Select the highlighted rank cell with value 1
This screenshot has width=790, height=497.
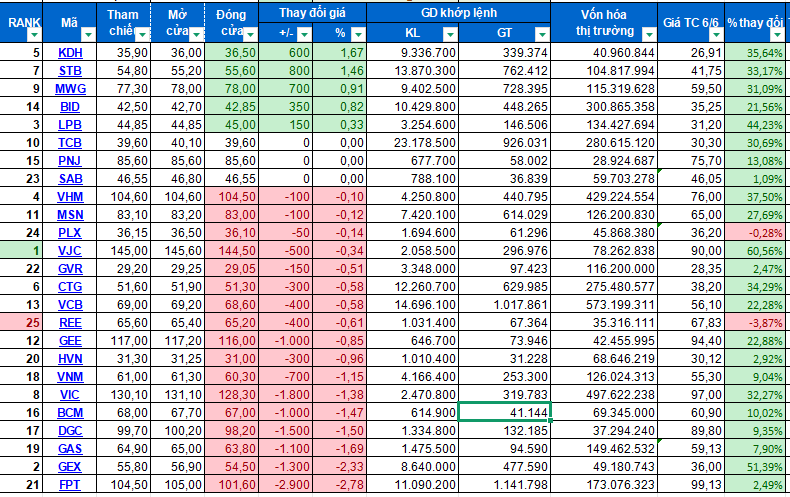21,251
